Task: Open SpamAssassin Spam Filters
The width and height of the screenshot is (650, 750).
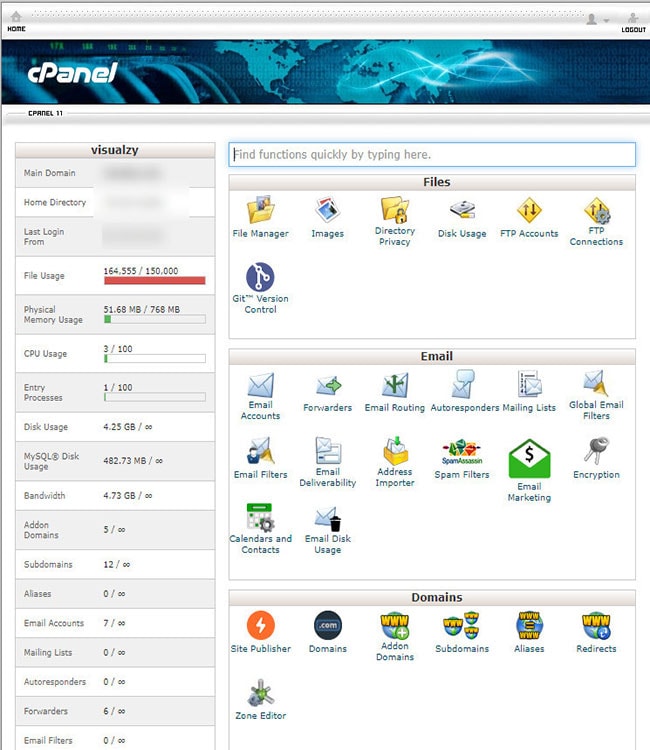Action: pos(462,452)
